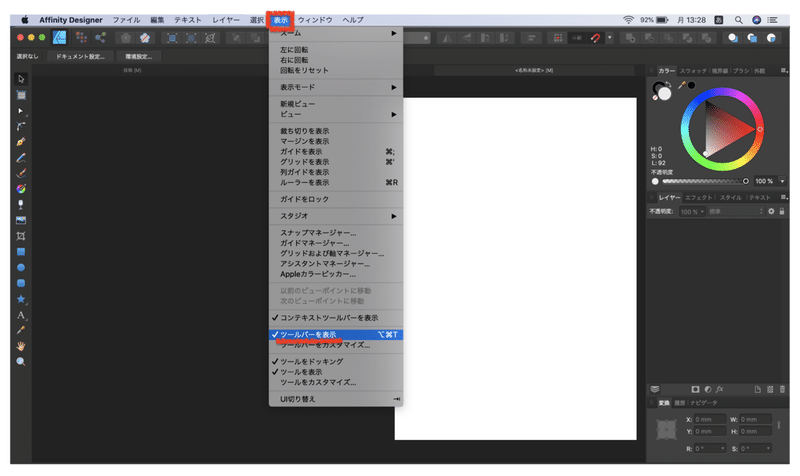
Task: Adjust the color opacity slider
Action: (704, 181)
